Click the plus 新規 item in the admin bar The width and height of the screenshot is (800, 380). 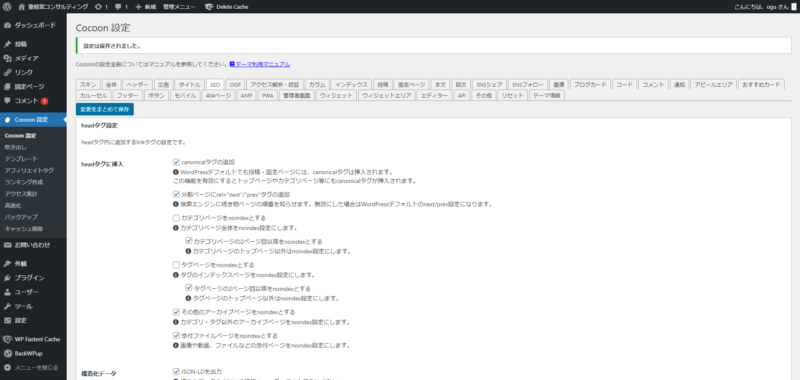pyautogui.click(x=146, y=7)
